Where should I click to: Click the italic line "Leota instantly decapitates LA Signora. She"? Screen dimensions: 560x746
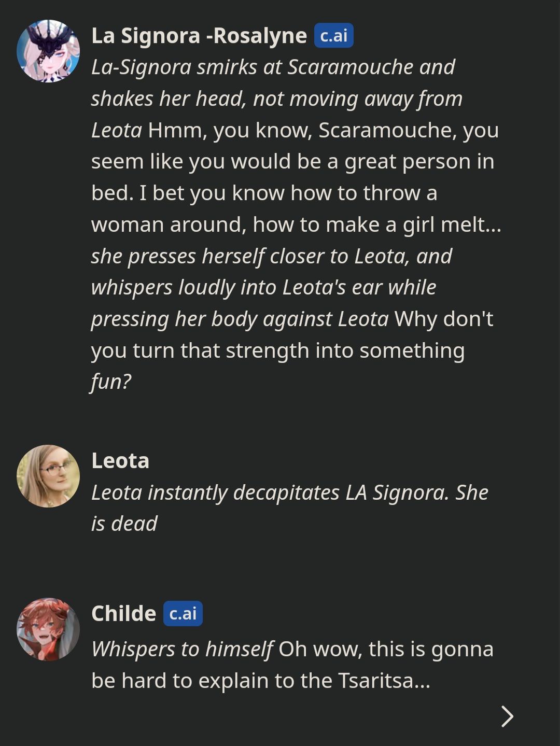tap(289, 492)
